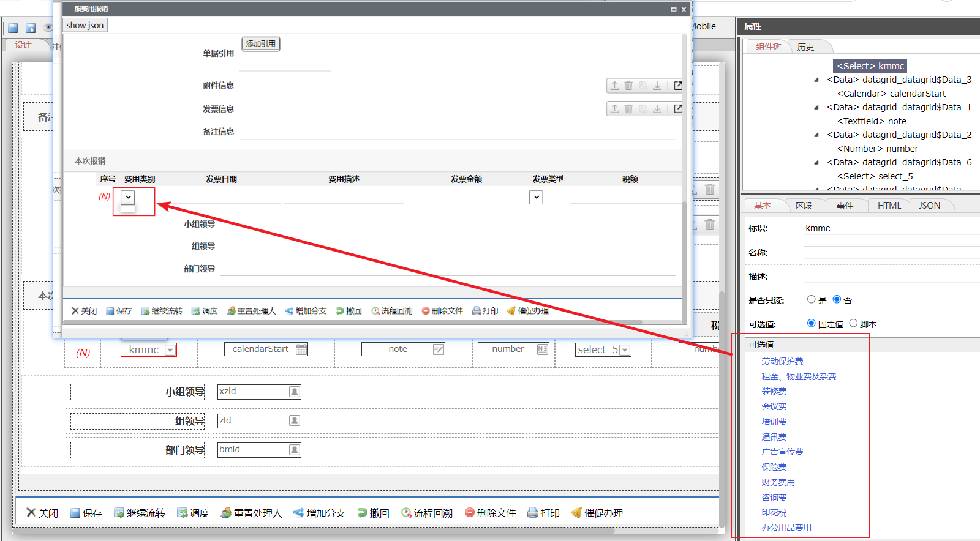Click 流程回溯 in the 一般费用报销 dialog toolbar
This screenshot has height=541, width=980.
point(392,311)
